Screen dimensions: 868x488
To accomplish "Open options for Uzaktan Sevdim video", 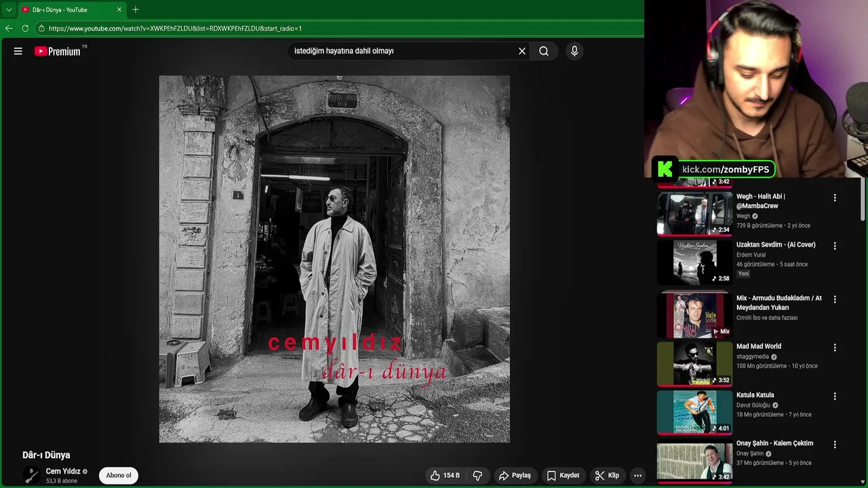I will click(835, 246).
